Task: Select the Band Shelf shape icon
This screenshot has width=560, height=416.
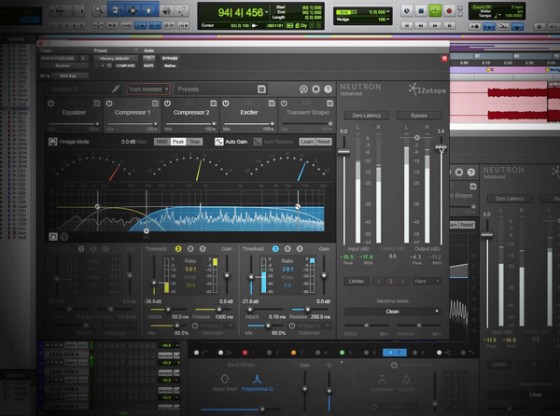Action: point(225,379)
